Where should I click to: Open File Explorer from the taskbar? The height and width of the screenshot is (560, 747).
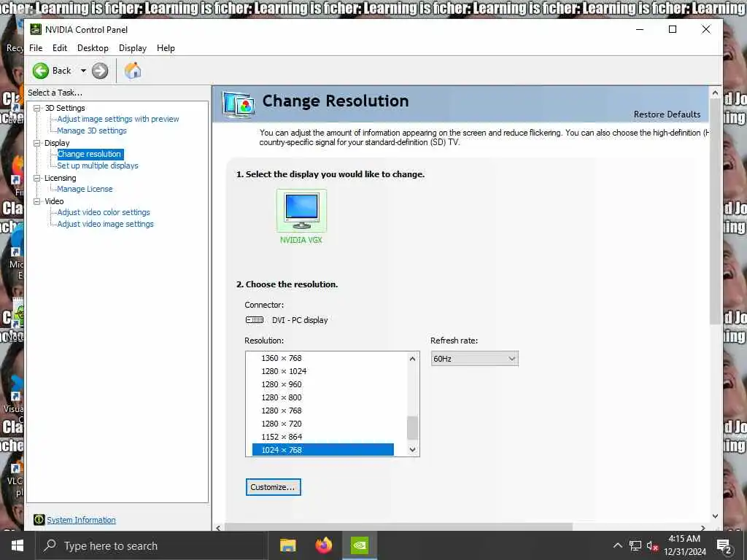(x=287, y=545)
